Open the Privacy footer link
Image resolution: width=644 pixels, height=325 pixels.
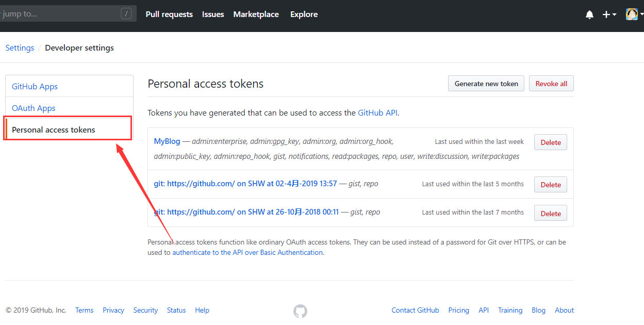[113, 310]
